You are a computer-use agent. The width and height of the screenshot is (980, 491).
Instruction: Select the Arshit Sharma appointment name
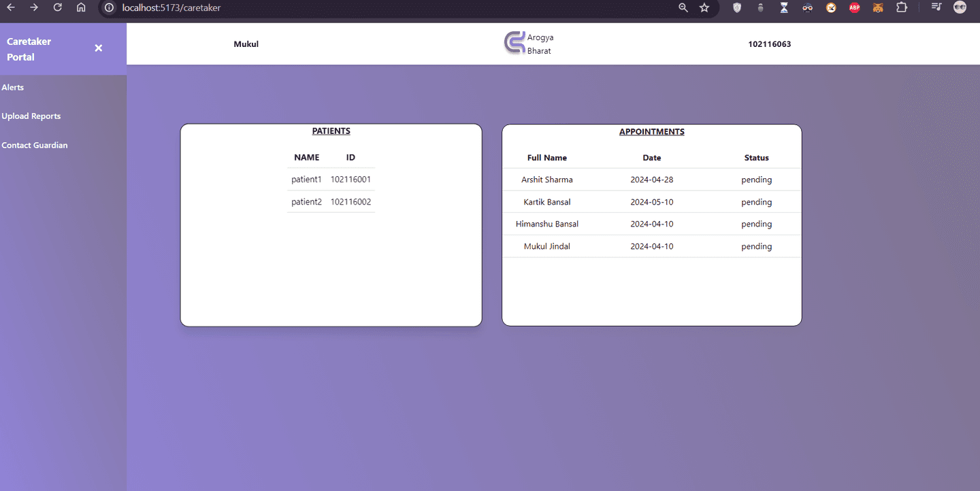(547, 180)
